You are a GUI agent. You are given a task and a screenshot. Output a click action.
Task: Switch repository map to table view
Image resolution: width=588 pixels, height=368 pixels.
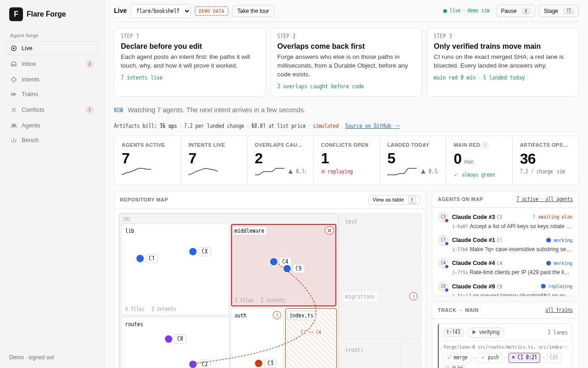click(394, 200)
